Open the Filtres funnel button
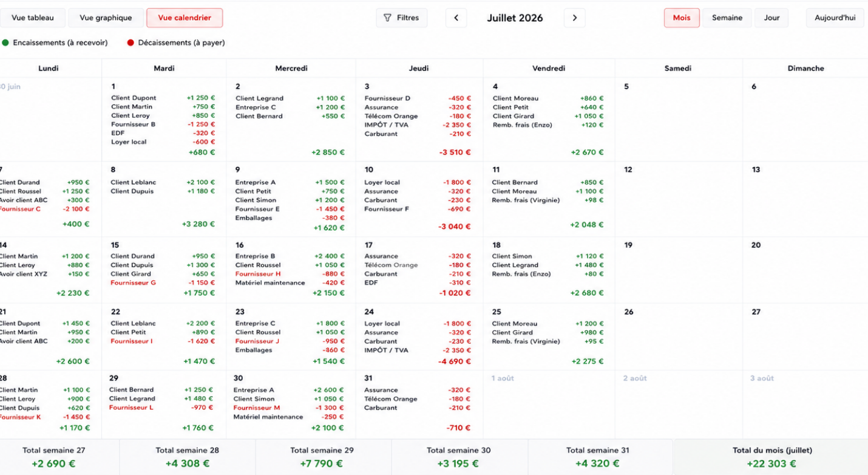The width and height of the screenshot is (868, 475). [402, 18]
